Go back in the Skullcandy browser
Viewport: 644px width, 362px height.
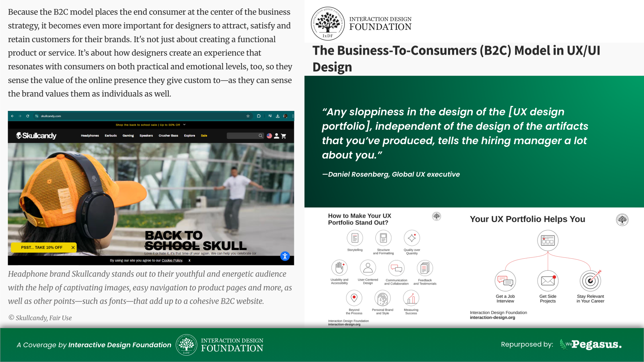(x=12, y=116)
